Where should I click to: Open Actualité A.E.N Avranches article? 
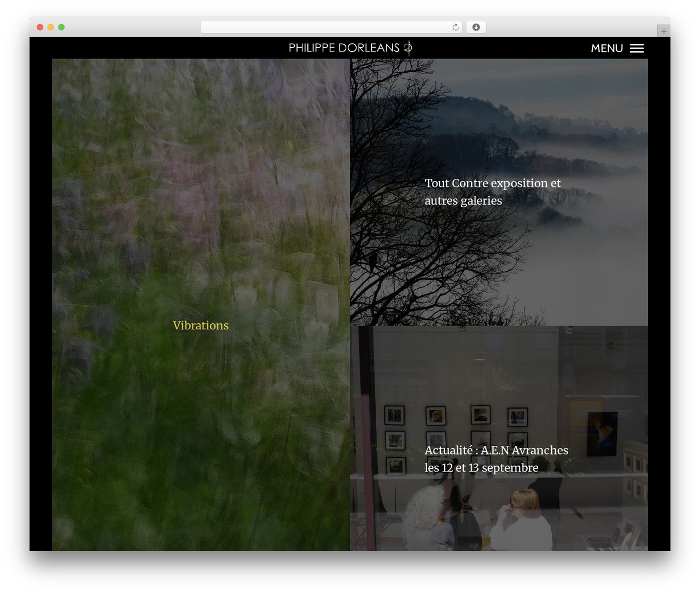pos(497,459)
